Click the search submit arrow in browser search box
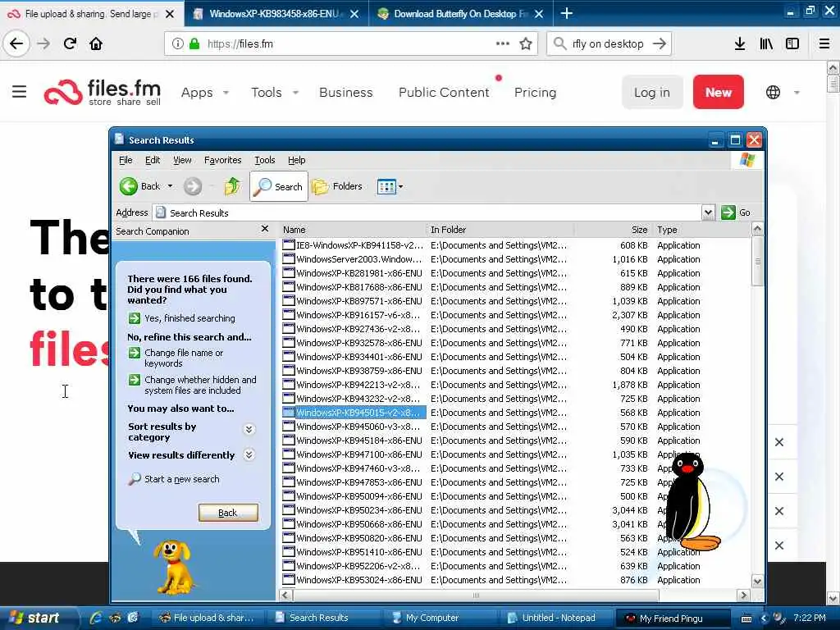 pyautogui.click(x=660, y=44)
